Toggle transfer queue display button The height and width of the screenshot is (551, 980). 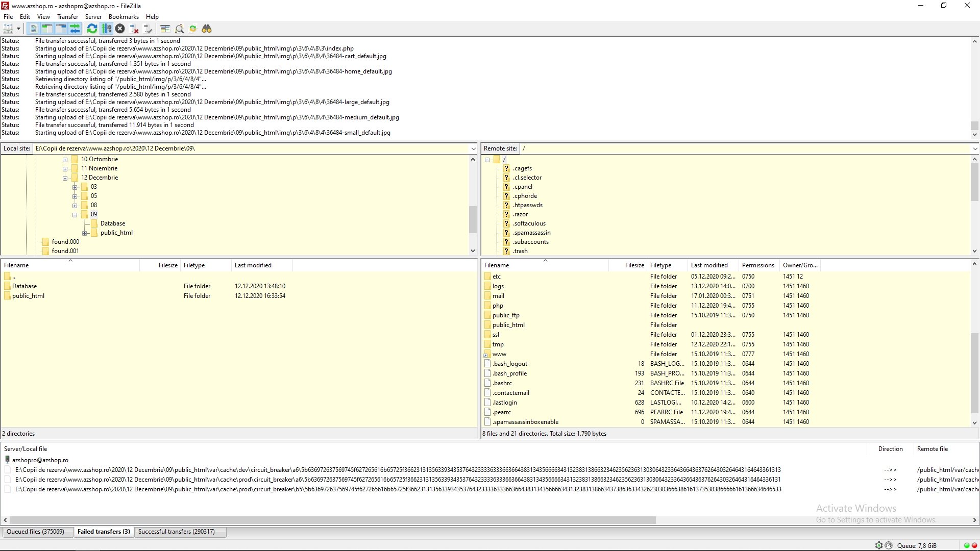(75, 29)
